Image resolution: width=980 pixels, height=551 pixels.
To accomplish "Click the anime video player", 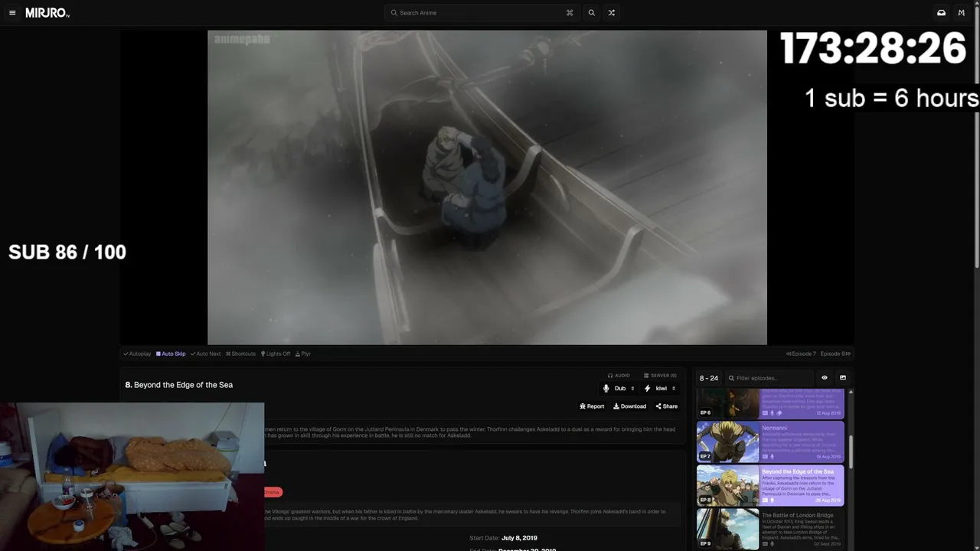I will pyautogui.click(x=487, y=187).
